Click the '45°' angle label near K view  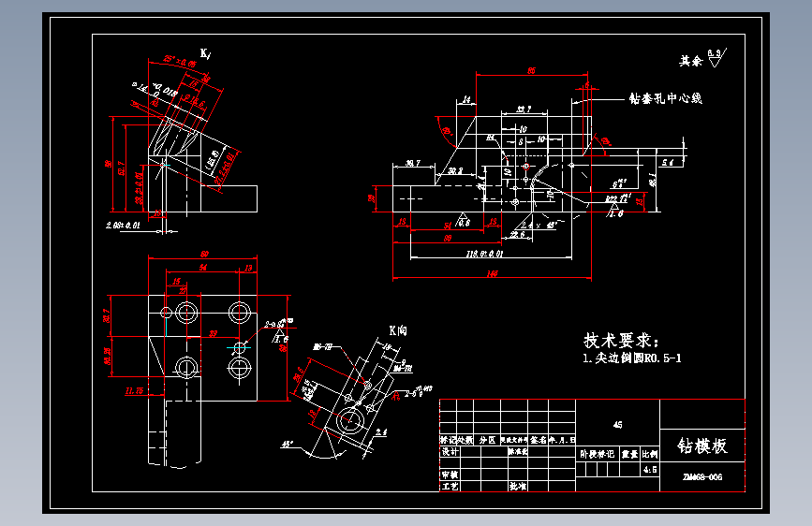click(x=287, y=445)
